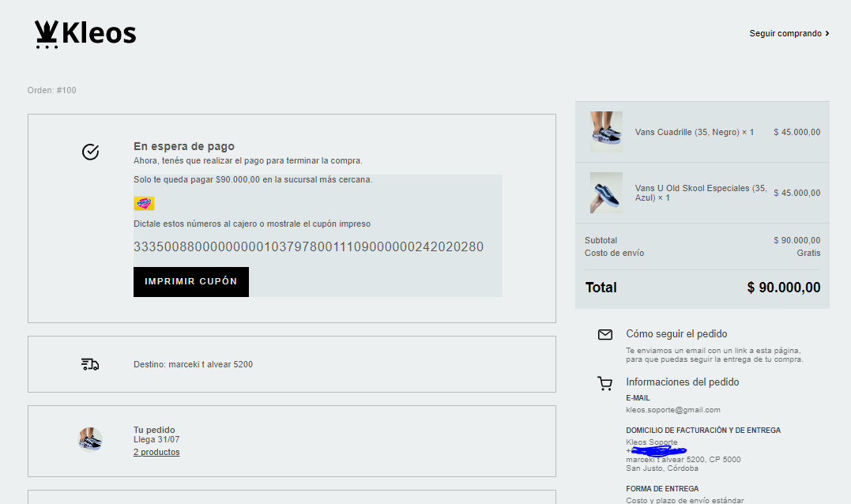
Task: Click the Imprimir Cupón button
Action: pos(191,281)
